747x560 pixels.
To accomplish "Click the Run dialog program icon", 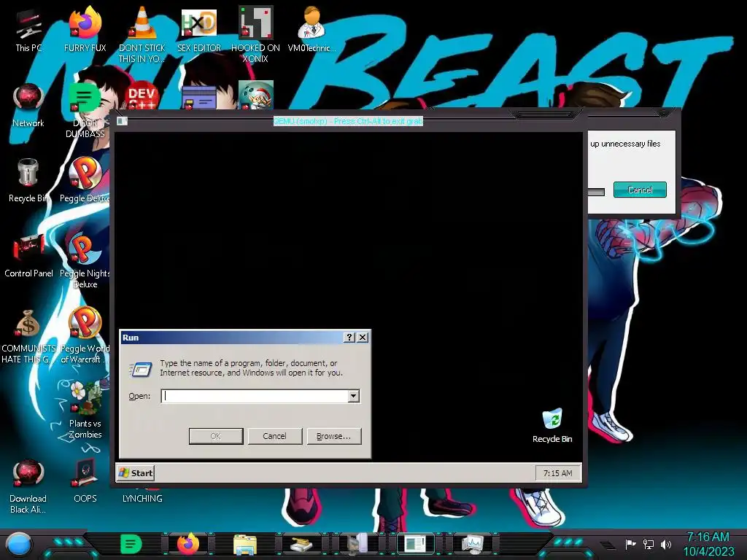I will tap(141, 369).
